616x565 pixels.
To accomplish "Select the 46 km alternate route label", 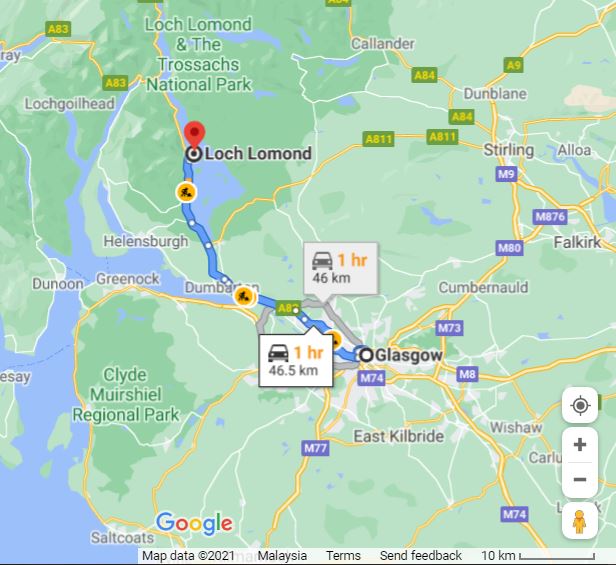I will (x=341, y=268).
